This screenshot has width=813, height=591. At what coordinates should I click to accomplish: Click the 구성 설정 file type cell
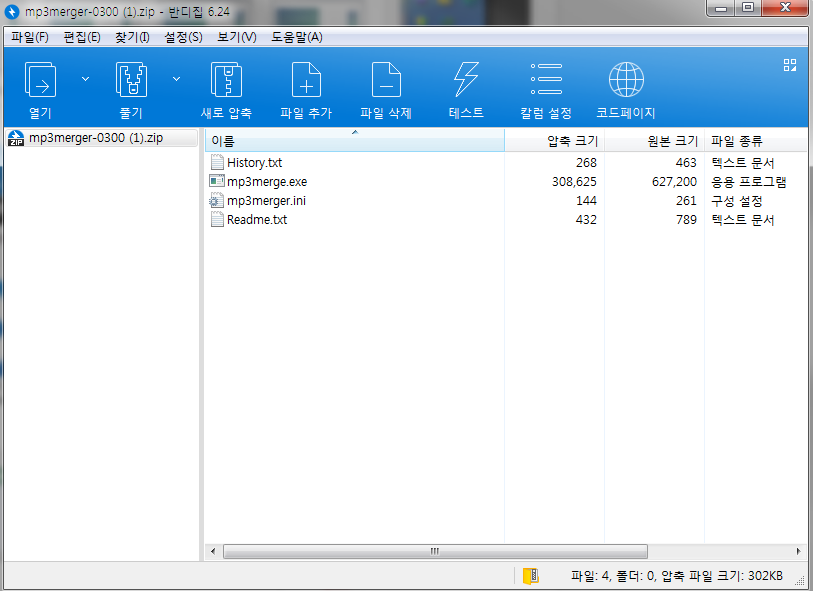tap(736, 201)
